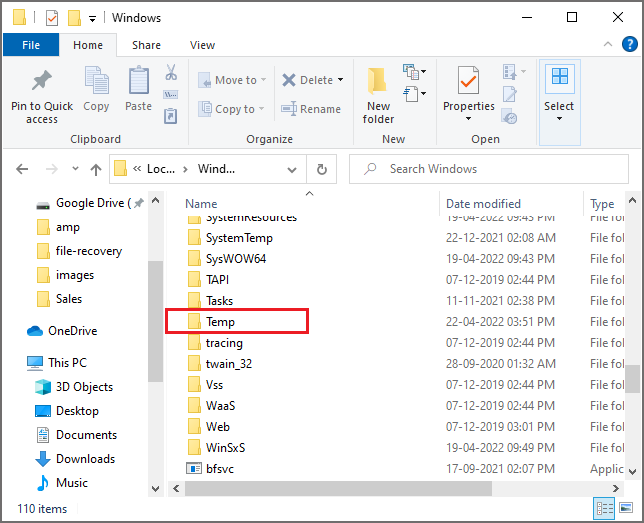The image size is (644, 523).
Task: Open Recent locations dropdown arrow
Action: click(x=75, y=168)
